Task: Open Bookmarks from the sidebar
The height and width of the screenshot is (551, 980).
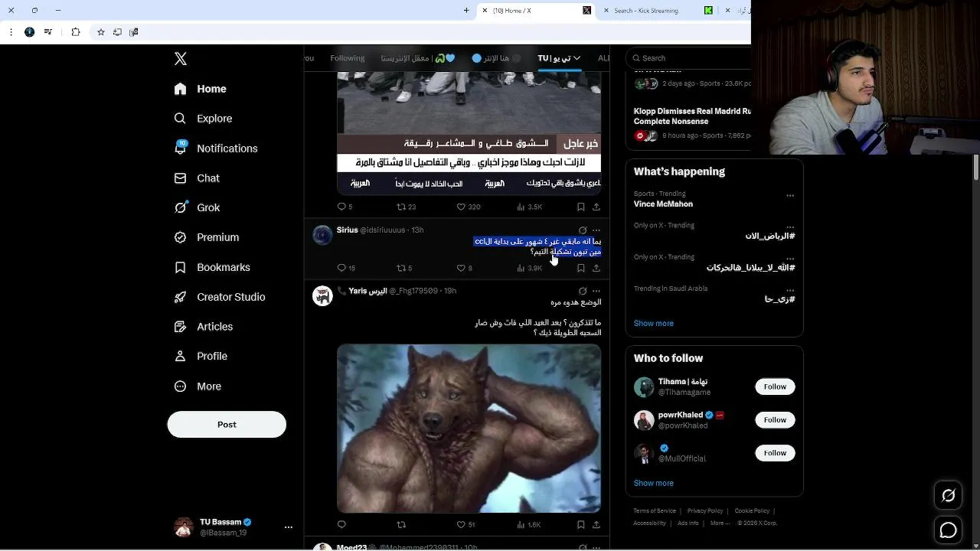Action: 213,267
